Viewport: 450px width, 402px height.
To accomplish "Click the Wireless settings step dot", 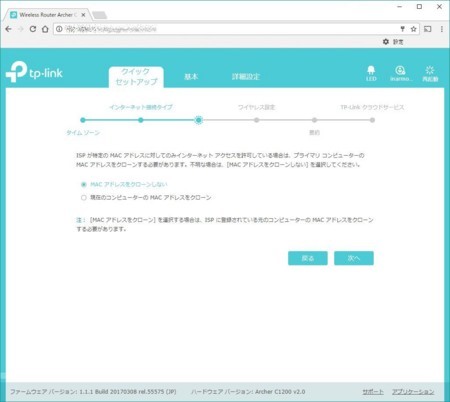I will click(x=256, y=120).
